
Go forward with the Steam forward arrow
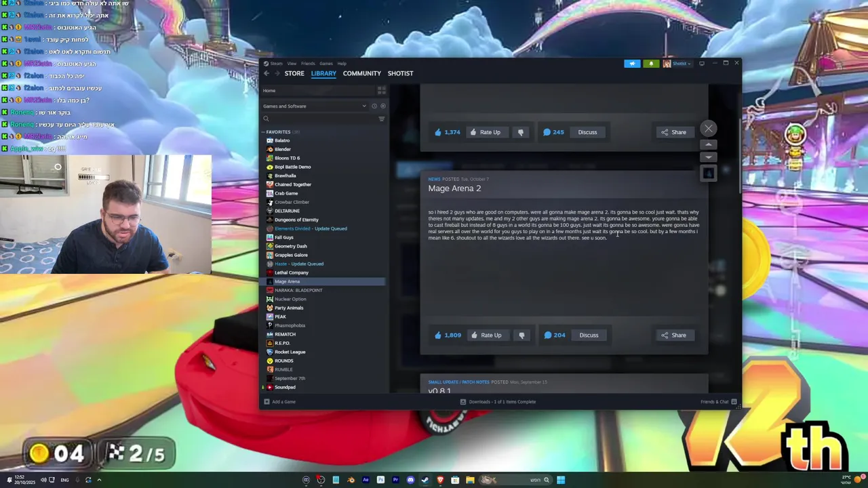[276, 73]
